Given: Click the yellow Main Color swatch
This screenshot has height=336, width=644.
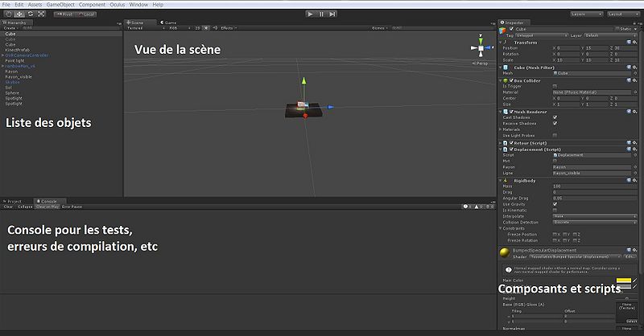Looking at the screenshot, I should coord(622,281).
